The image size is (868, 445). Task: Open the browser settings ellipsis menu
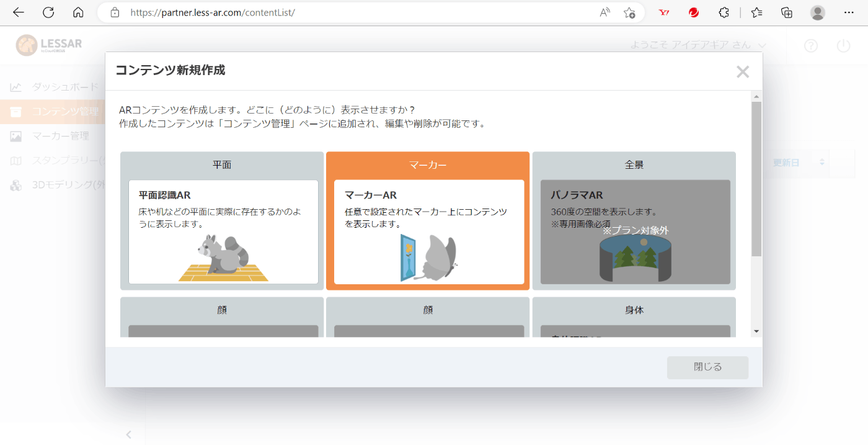849,12
